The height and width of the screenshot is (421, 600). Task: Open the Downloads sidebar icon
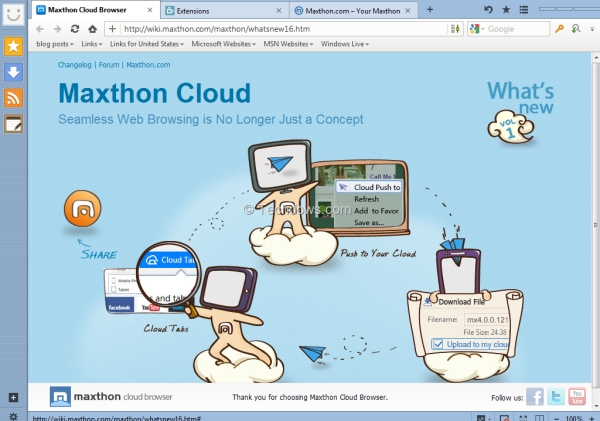pos(14,72)
